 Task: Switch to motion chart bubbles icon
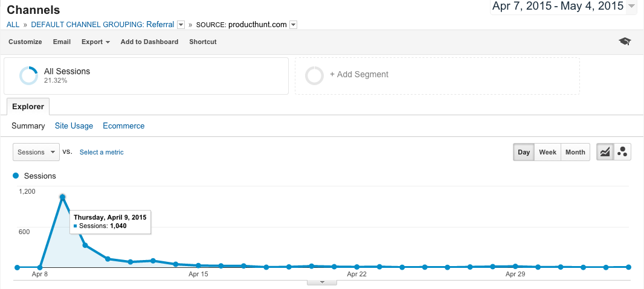[622, 152]
